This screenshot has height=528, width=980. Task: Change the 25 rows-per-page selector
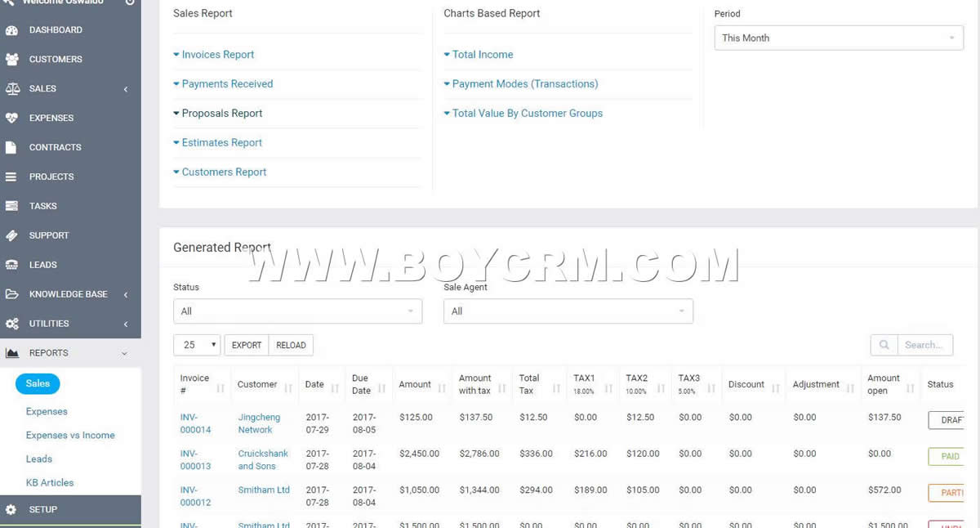coord(197,345)
